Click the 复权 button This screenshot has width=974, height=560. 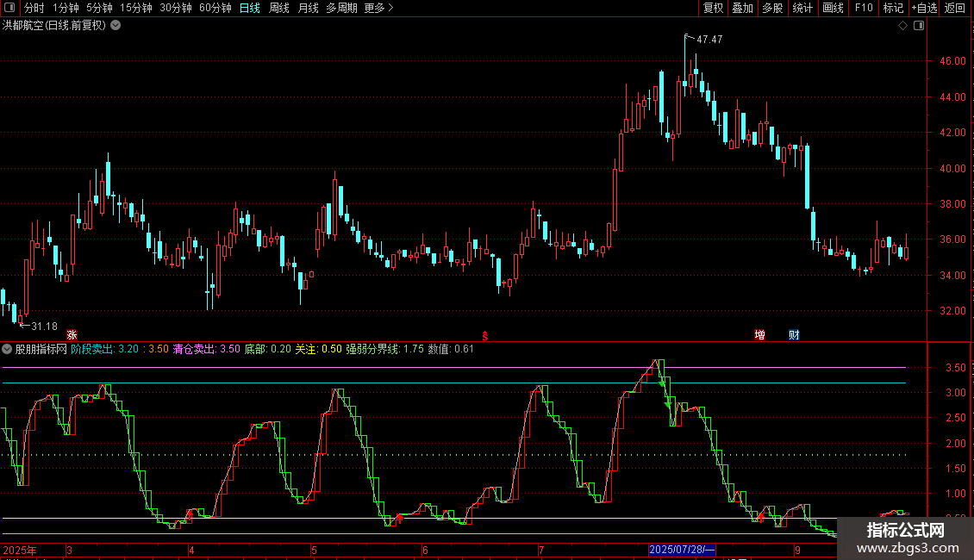click(x=713, y=8)
